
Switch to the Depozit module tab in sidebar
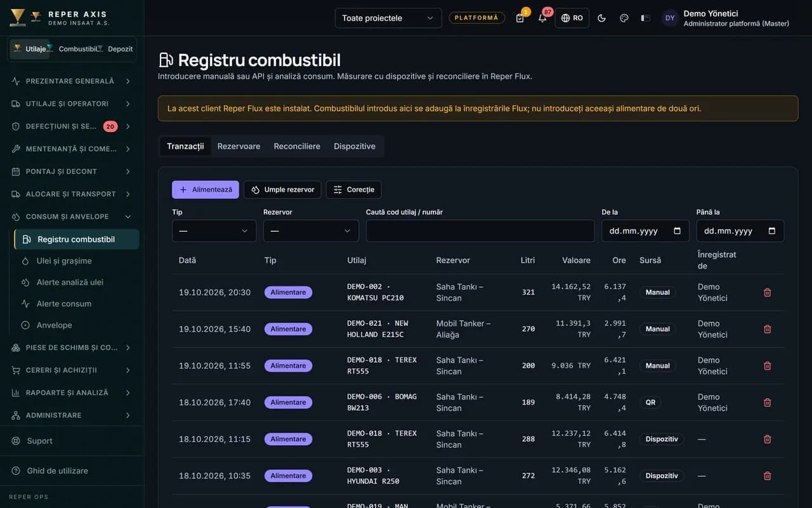click(x=117, y=49)
